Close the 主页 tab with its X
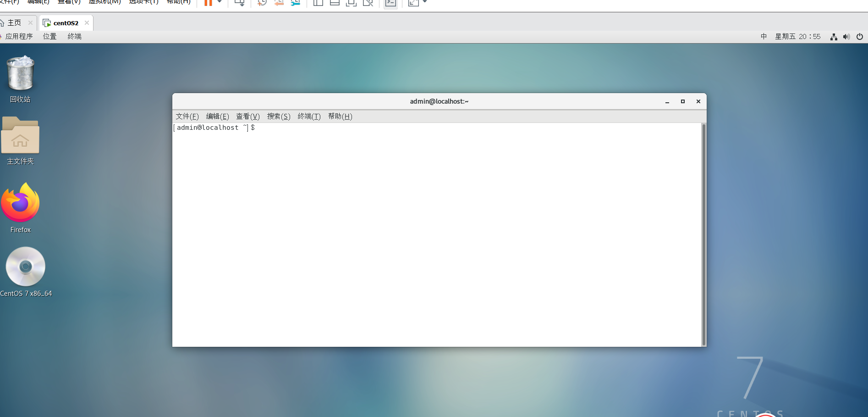The image size is (868, 417). point(30,22)
